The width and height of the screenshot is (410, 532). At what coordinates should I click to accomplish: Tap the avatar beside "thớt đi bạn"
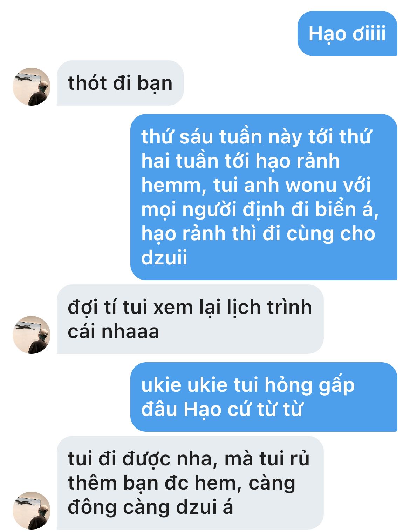(32, 87)
